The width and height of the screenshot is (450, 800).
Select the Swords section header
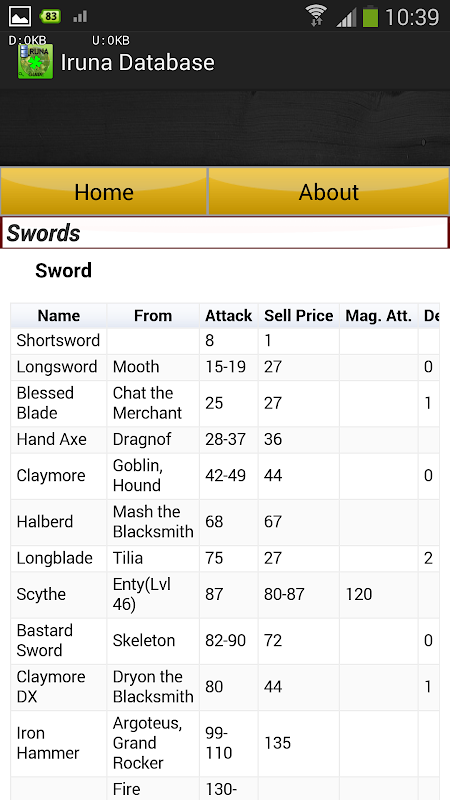click(224, 233)
